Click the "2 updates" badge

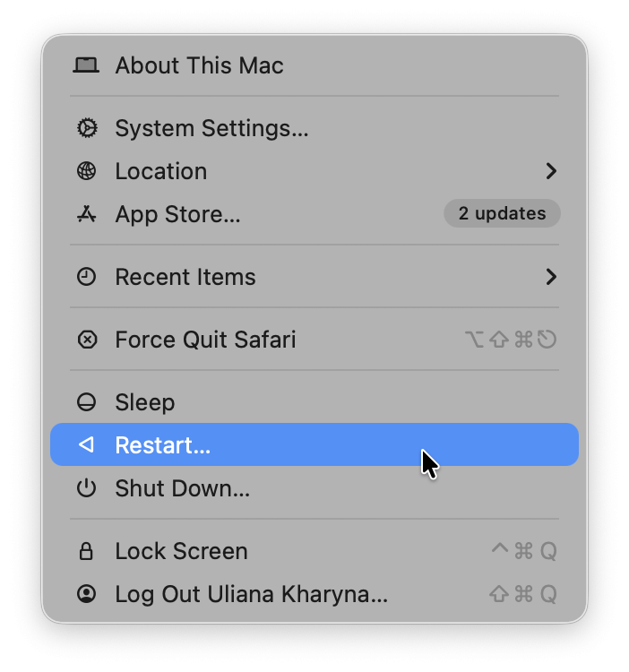502,213
